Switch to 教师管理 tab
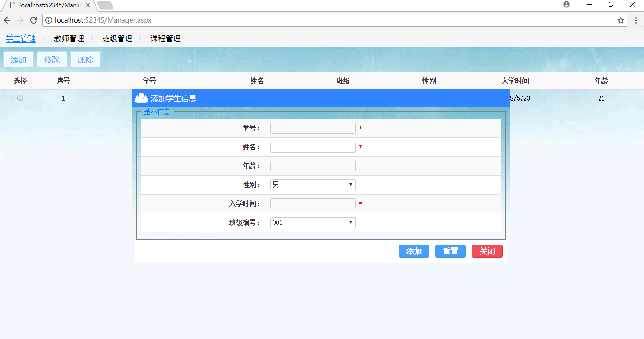Screen dimensions: 644x339 coord(69,39)
